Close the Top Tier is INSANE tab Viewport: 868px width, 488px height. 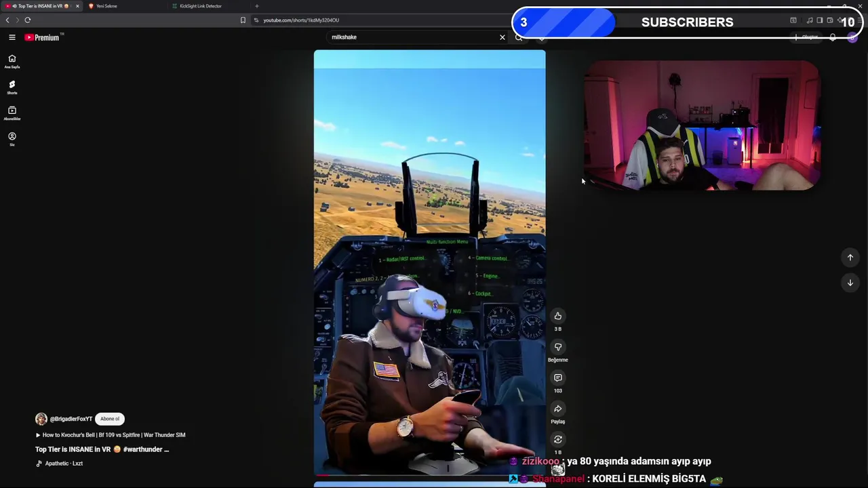77,6
